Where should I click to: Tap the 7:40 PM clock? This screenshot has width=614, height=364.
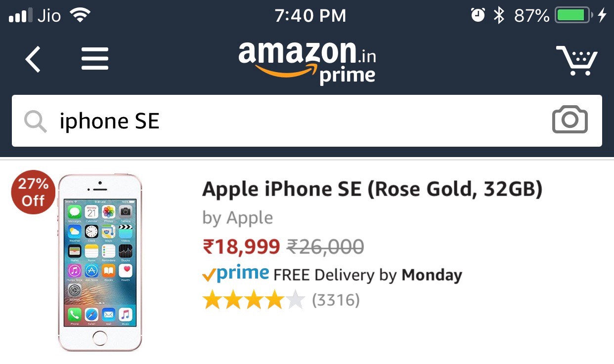coord(310,16)
